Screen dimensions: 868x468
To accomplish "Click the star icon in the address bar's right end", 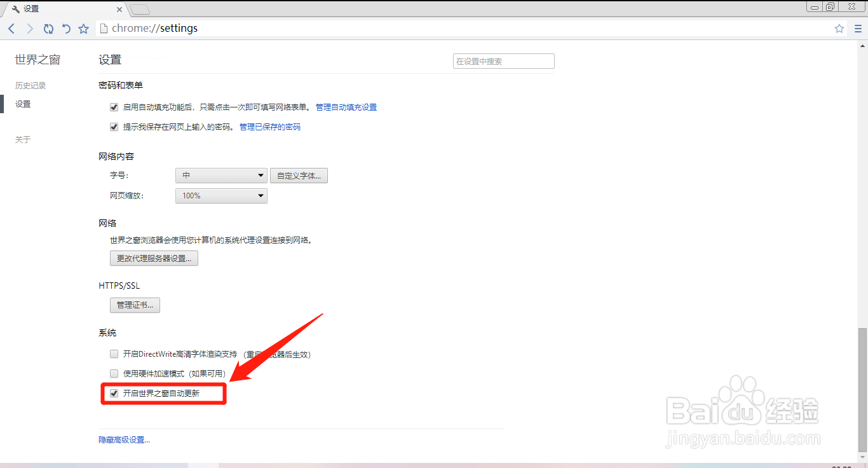I will coord(839,29).
